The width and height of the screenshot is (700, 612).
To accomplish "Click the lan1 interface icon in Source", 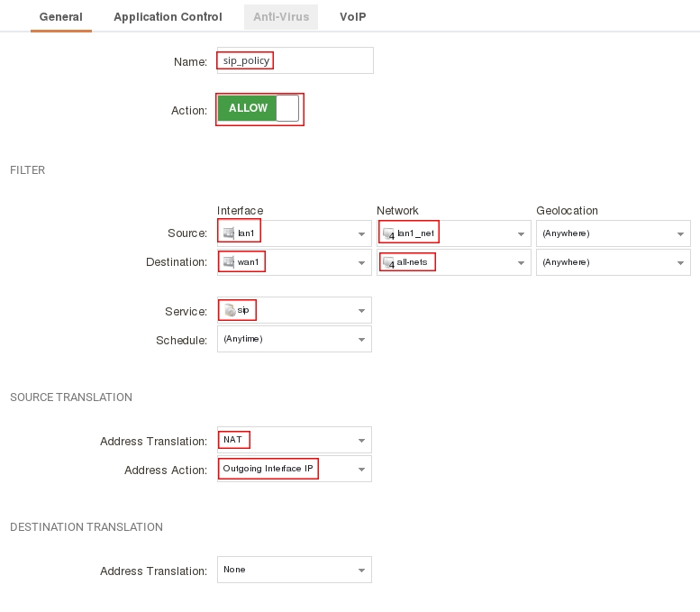I will [x=229, y=233].
